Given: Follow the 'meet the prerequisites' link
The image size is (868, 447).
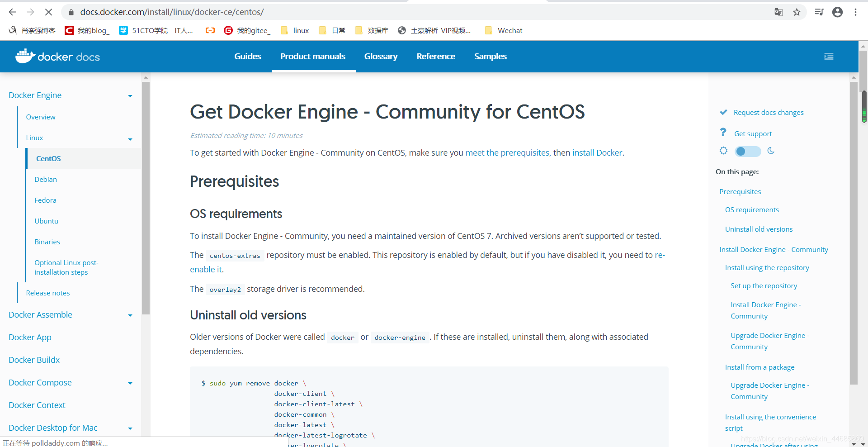Looking at the screenshot, I should (507, 152).
